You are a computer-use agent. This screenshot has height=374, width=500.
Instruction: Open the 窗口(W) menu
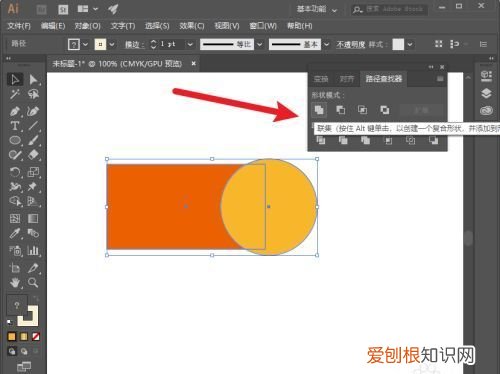[263, 26]
